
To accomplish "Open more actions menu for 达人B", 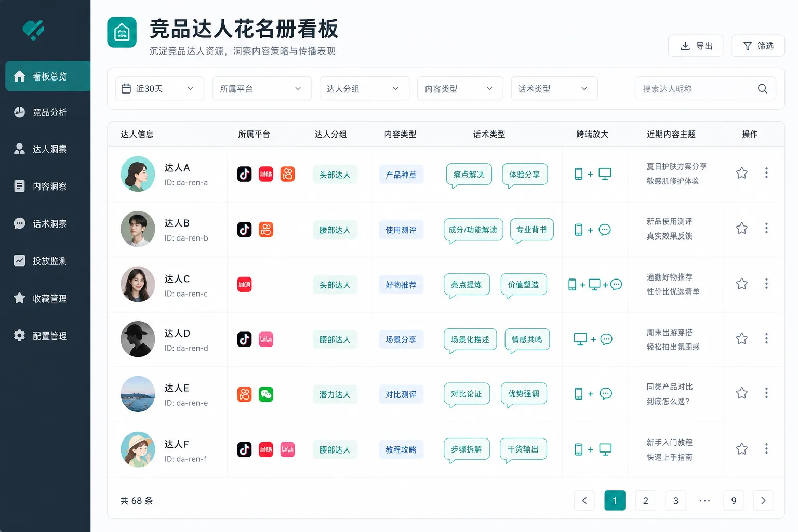I will (766, 228).
